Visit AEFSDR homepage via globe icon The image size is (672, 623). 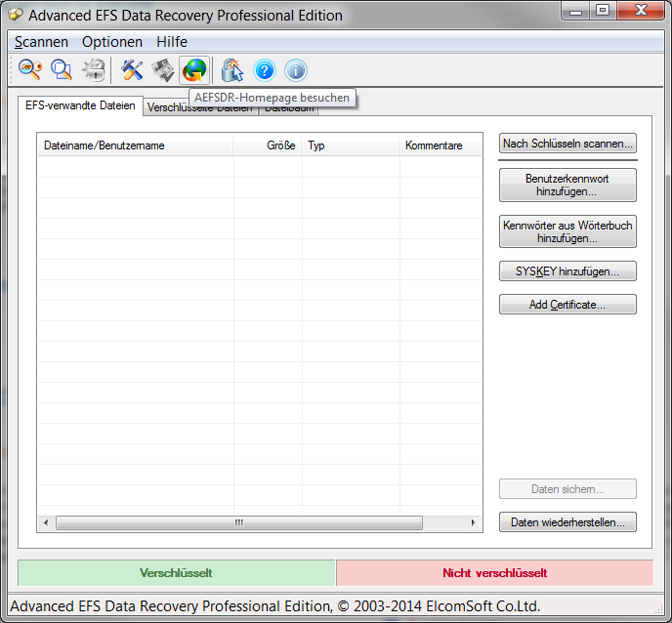tap(194, 69)
